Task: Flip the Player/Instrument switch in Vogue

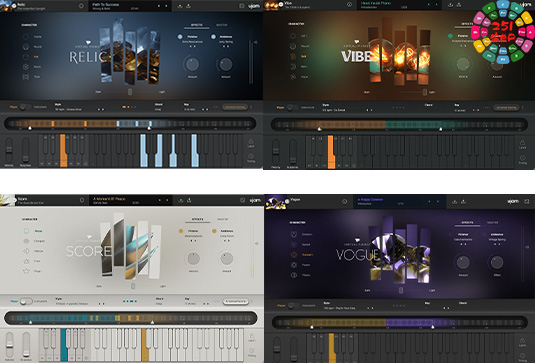Action: pos(293,305)
